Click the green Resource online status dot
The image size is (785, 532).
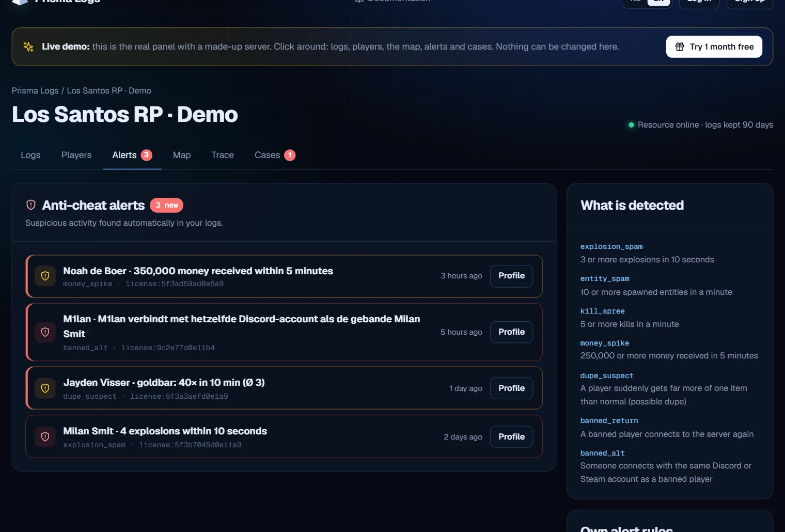tap(631, 125)
